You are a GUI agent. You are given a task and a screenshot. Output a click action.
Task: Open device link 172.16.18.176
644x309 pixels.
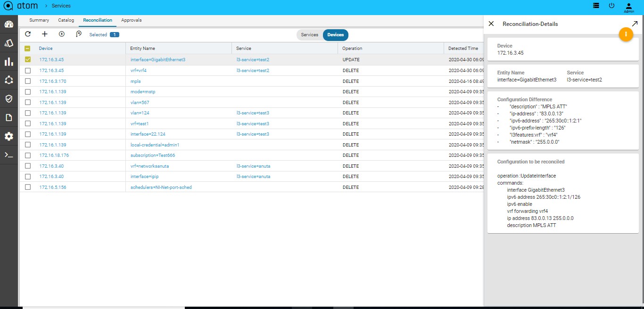point(54,155)
